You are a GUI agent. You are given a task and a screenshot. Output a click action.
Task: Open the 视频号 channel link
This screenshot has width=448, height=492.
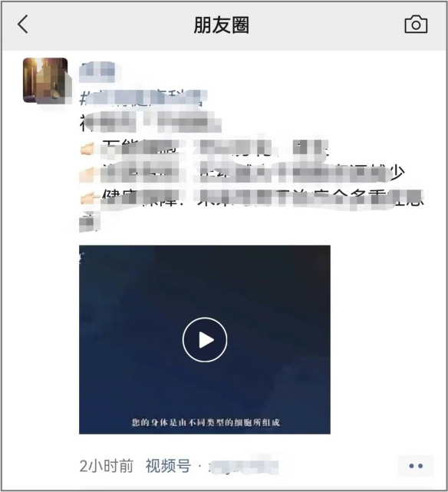pyautogui.click(x=168, y=466)
